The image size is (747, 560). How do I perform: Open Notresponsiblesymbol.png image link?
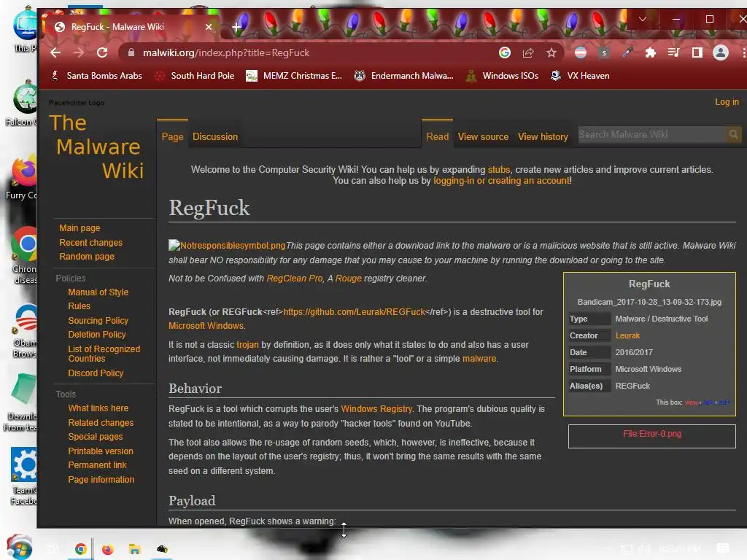[227, 246]
